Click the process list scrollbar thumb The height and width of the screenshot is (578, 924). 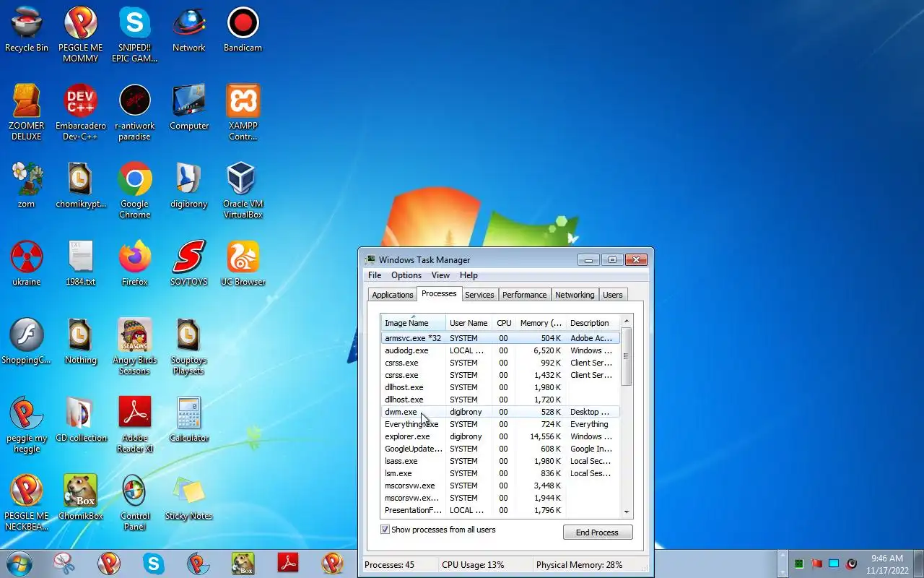coord(626,356)
